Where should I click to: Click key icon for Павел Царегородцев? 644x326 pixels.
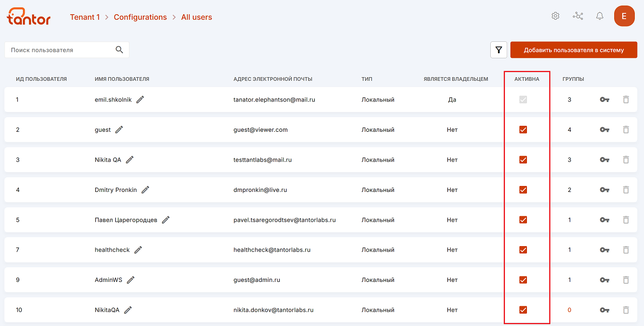click(x=605, y=220)
